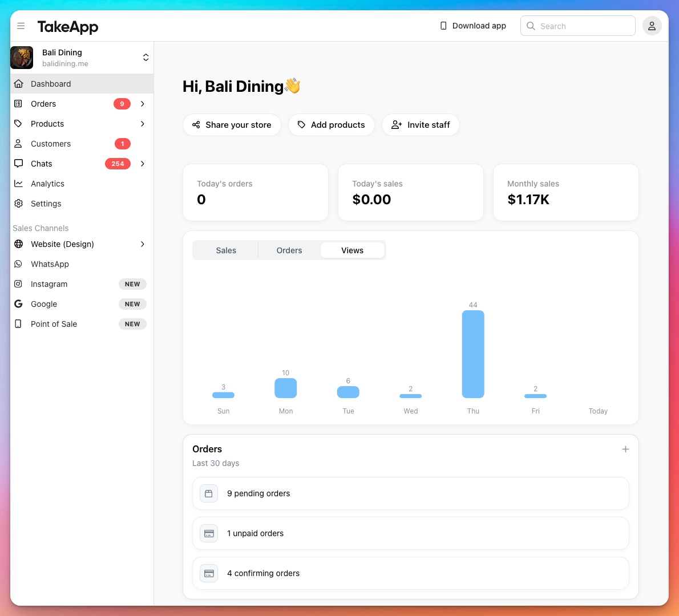The image size is (679, 616).
Task: Click the phone icon beside Download app
Action: click(443, 26)
